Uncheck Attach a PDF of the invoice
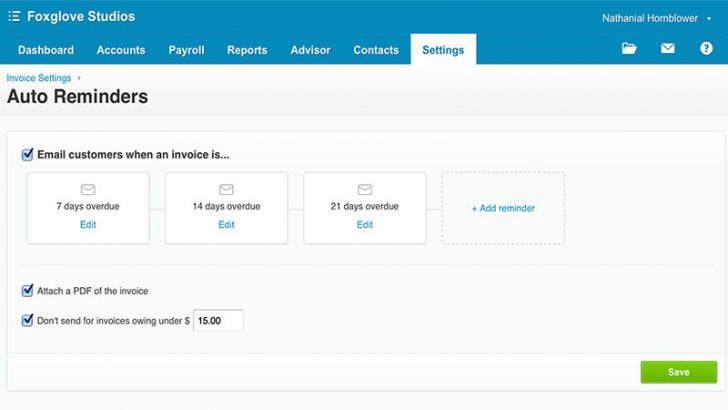728x410 pixels. click(27, 291)
